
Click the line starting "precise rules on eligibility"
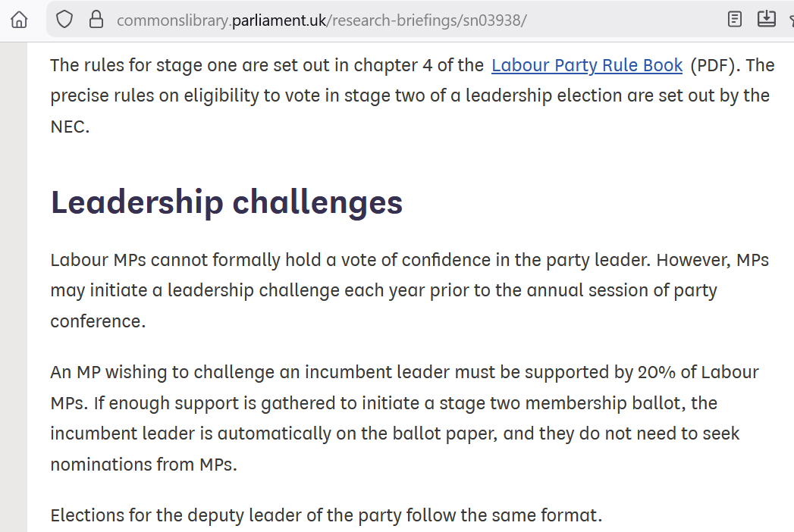pos(410,95)
